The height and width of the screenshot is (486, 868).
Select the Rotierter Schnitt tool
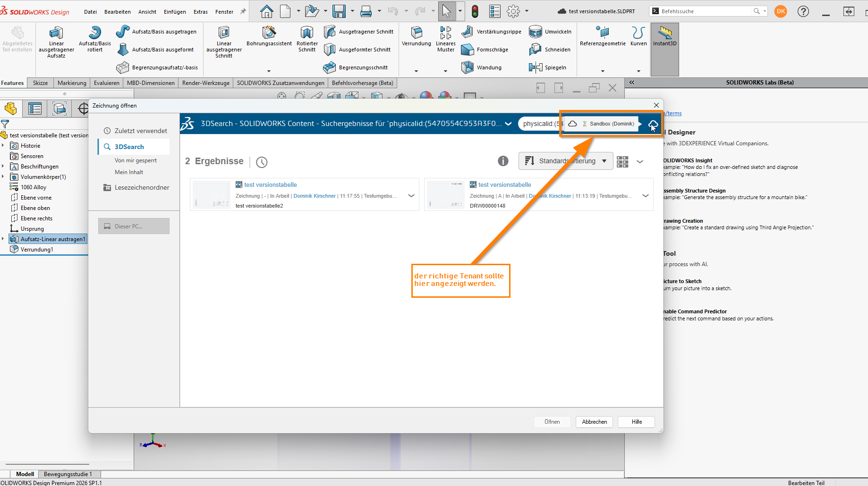[x=307, y=40]
